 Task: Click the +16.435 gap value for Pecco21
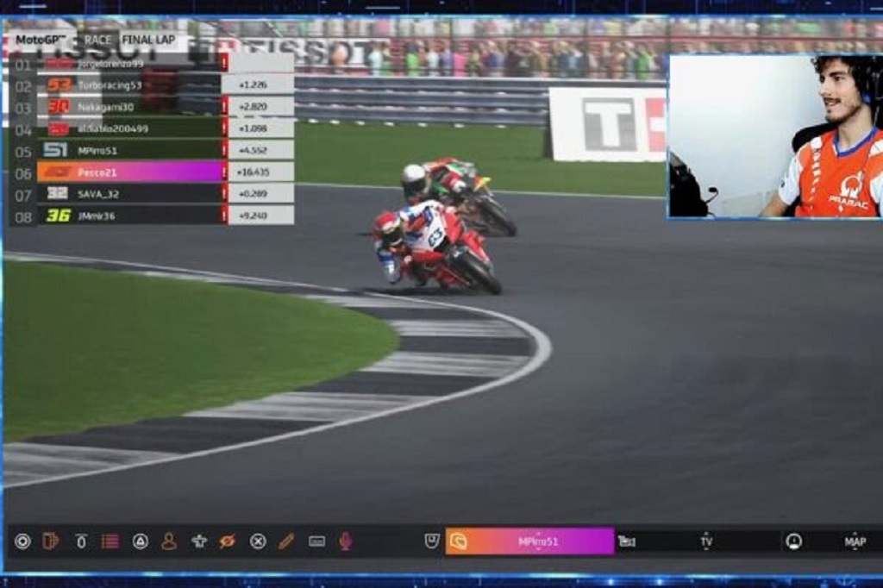click(253, 172)
